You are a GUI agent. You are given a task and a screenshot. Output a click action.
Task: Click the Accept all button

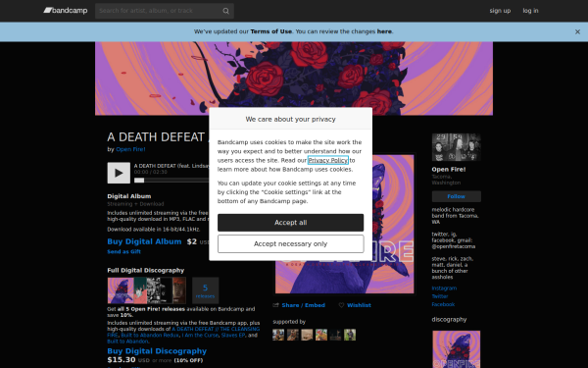coord(291,223)
